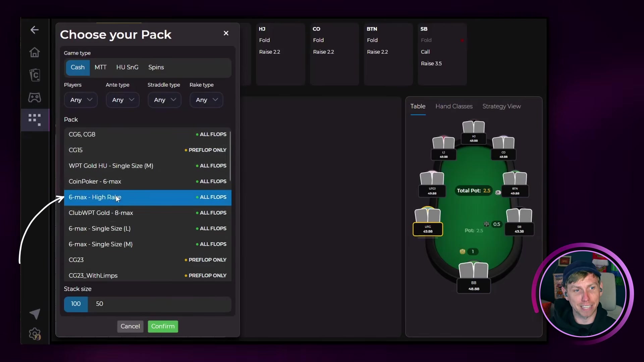Click SB Call action
The width and height of the screenshot is (644, 362).
coord(425,52)
